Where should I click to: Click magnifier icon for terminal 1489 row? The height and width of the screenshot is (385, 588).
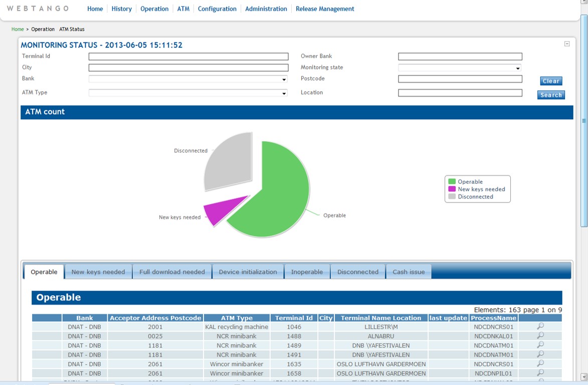coord(540,345)
